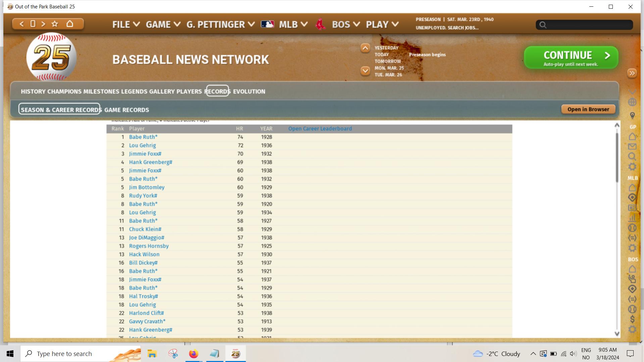The image size is (644, 362).
Task: Click the magnifier icon under GP section
Action: tap(632, 156)
